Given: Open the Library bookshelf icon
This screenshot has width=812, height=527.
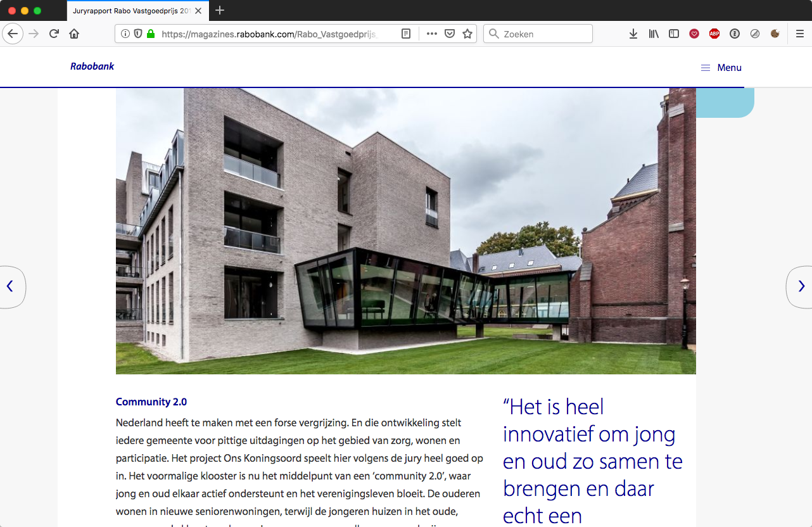Looking at the screenshot, I should pos(654,34).
